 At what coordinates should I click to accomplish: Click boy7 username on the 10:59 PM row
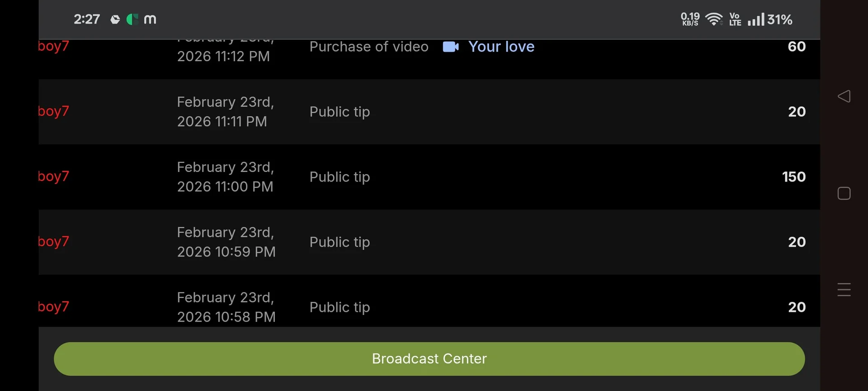pyautogui.click(x=53, y=242)
